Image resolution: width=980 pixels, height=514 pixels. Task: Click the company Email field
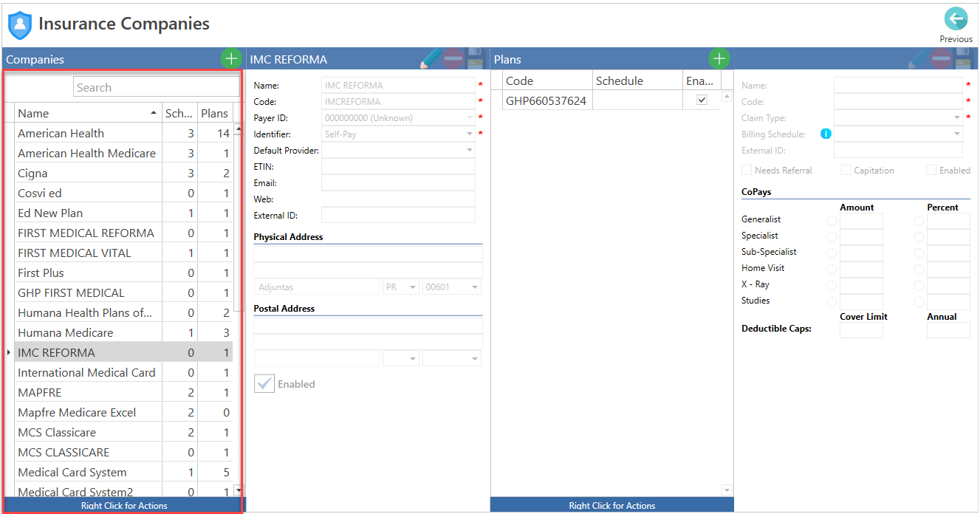pos(398,182)
